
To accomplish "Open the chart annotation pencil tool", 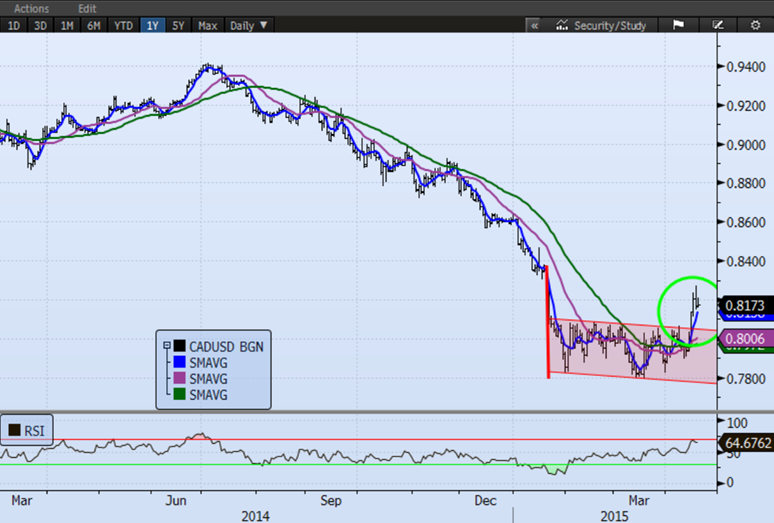I will (717, 25).
